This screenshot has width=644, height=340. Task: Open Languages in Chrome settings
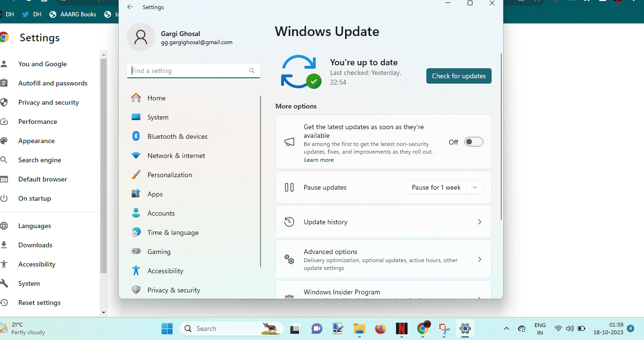tap(35, 226)
